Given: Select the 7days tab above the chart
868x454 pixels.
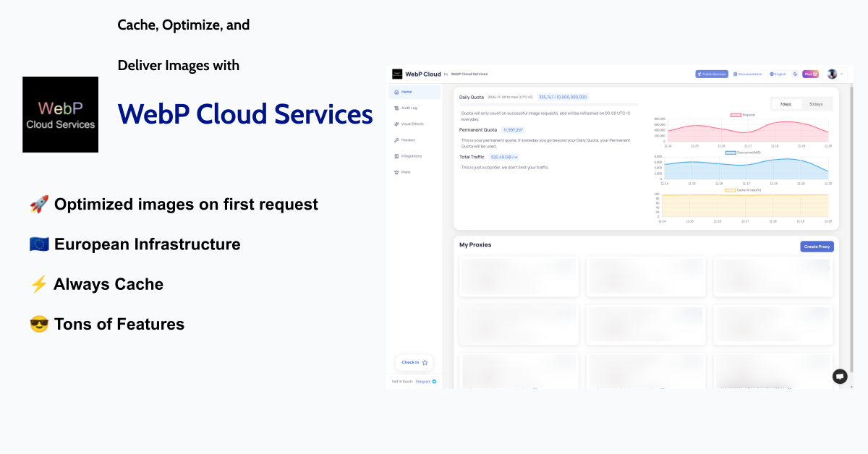Looking at the screenshot, I should point(786,104).
